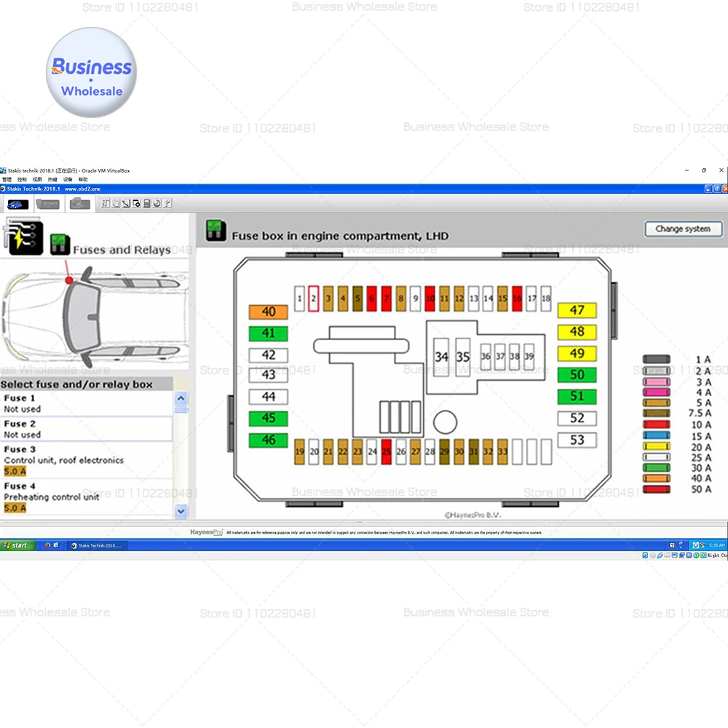Select Fuse 2 Not used in the list
728x728 pixels.
click(87, 429)
